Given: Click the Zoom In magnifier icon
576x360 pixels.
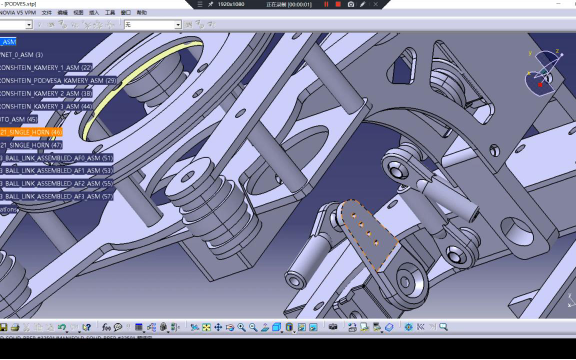Looking at the screenshot, I should [x=241, y=327].
